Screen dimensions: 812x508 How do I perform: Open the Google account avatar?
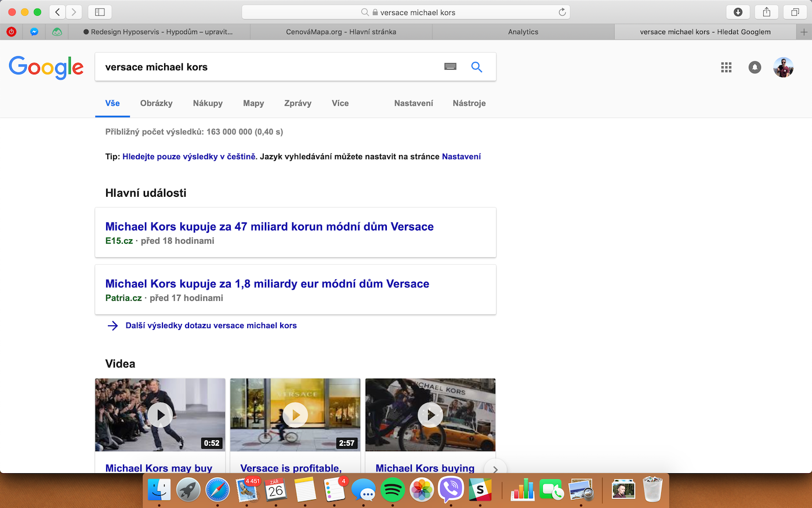pyautogui.click(x=783, y=67)
